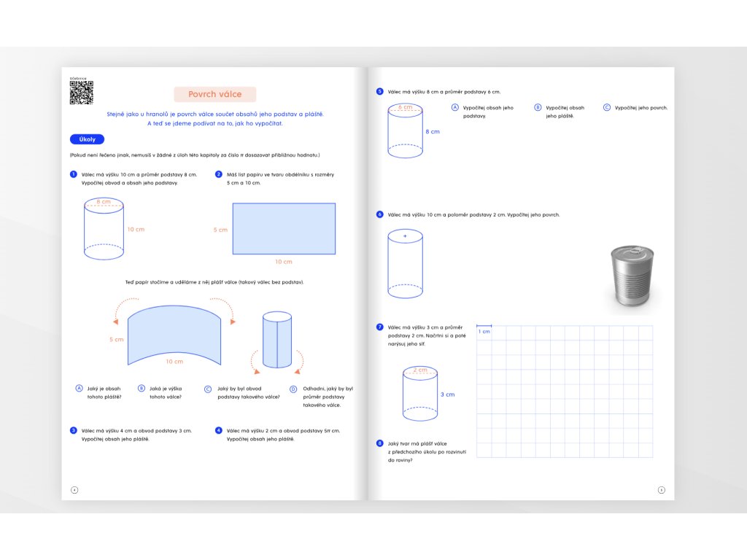
Task: Click the square grid in exercise 7
Action: [565, 392]
